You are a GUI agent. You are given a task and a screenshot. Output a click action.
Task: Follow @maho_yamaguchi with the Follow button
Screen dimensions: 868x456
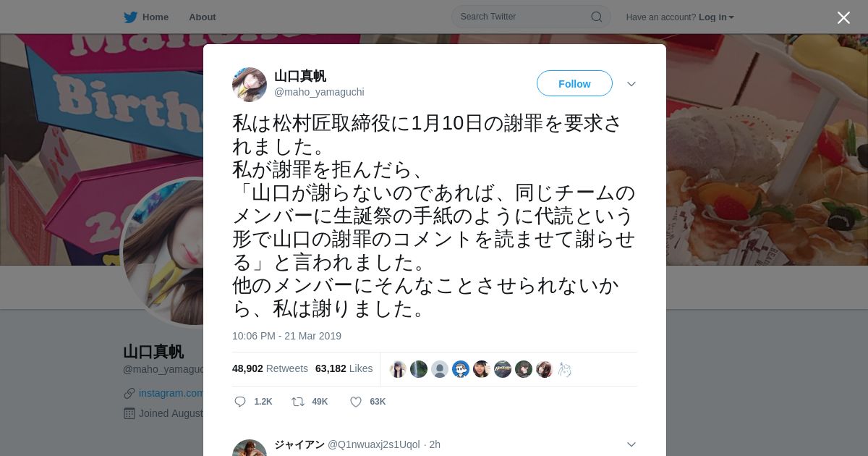574,84
